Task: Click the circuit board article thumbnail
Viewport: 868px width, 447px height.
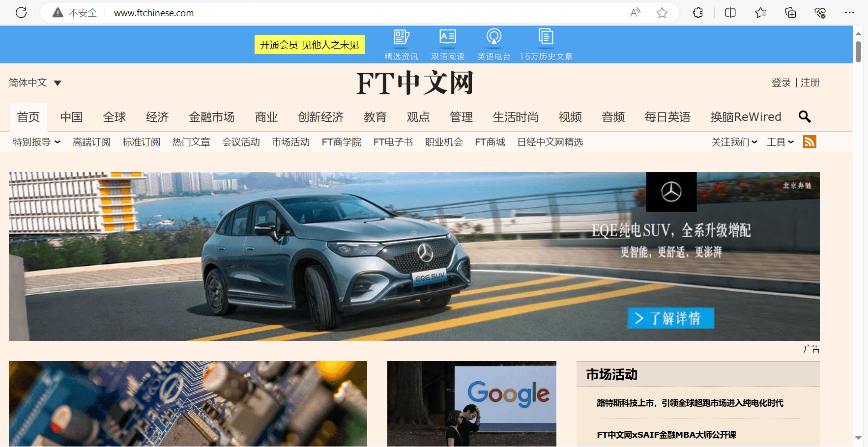Action: 188,404
